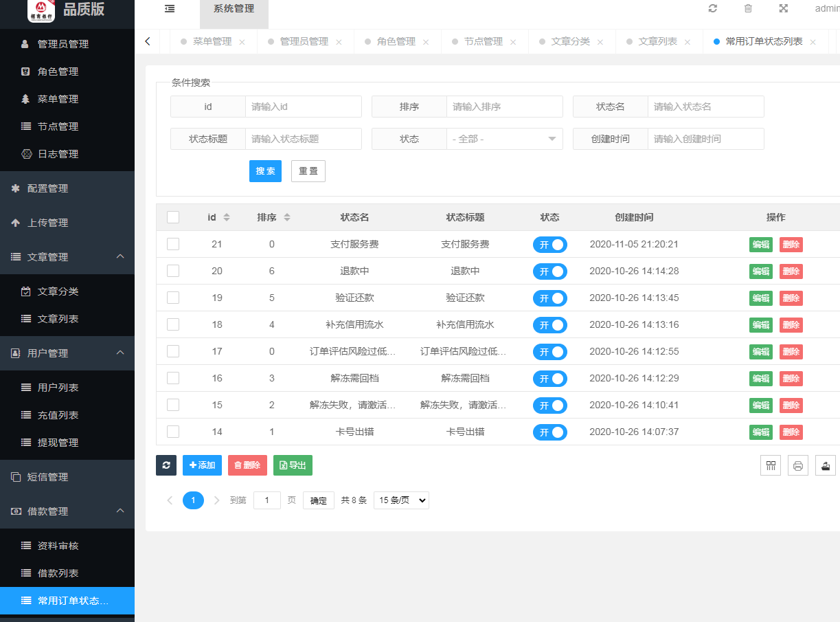Click 编辑 for the 退款中 row

click(760, 271)
